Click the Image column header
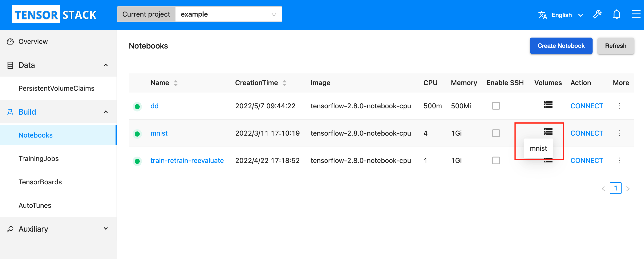 pos(320,83)
